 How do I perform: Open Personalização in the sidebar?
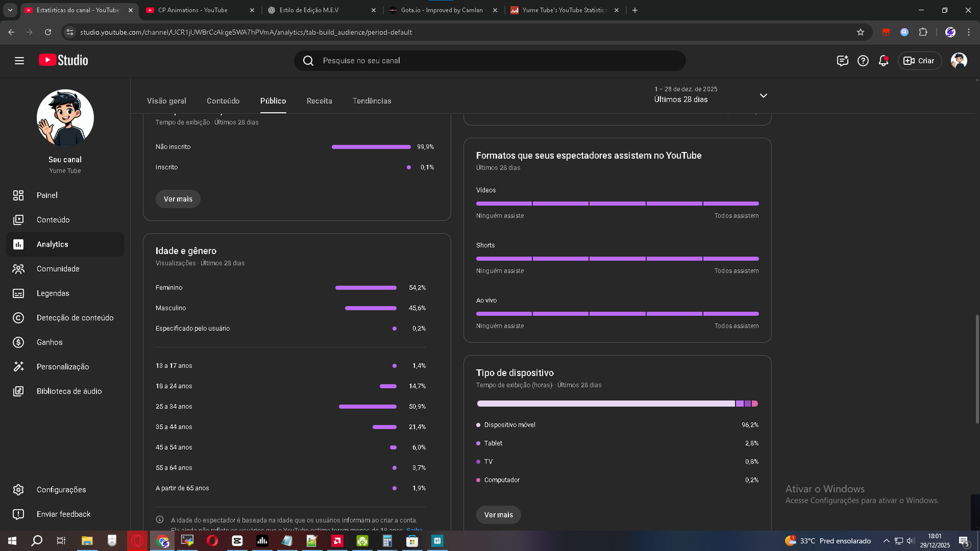click(62, 367)
